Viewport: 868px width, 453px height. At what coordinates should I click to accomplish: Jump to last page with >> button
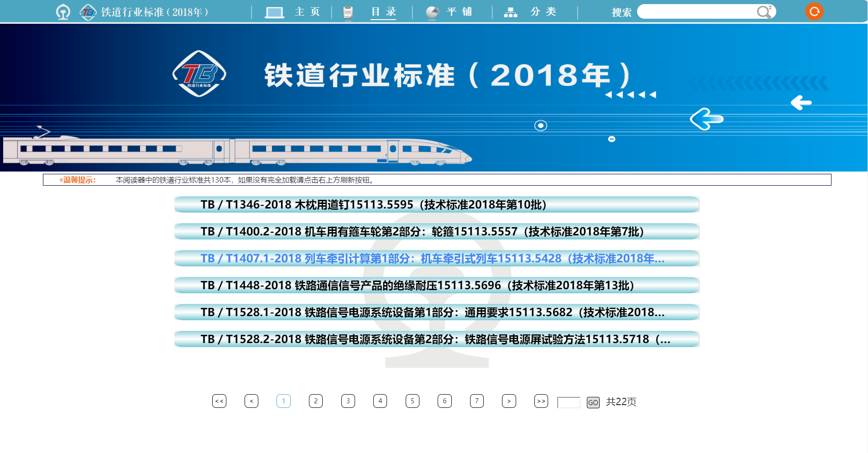[x=541, y=401]
